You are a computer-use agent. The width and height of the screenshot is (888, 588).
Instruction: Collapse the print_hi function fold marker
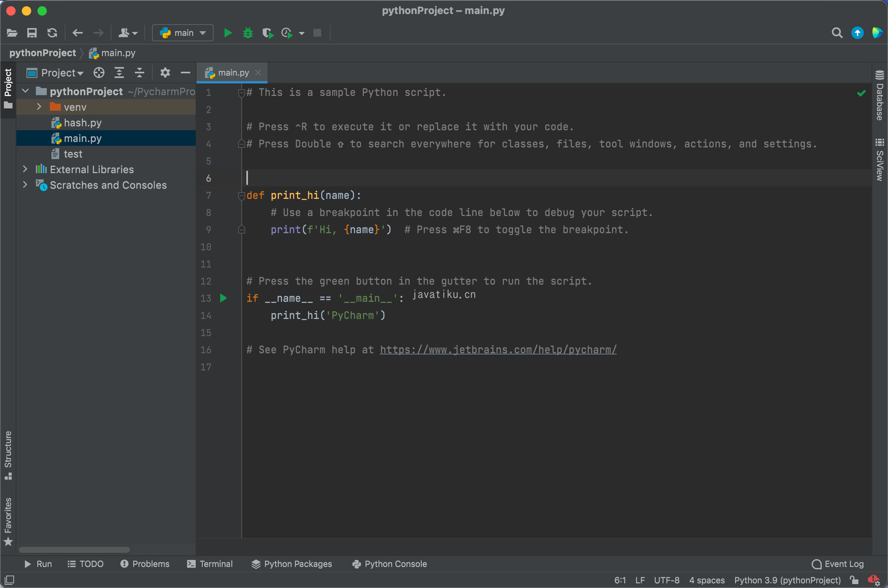tap(241, 196)
